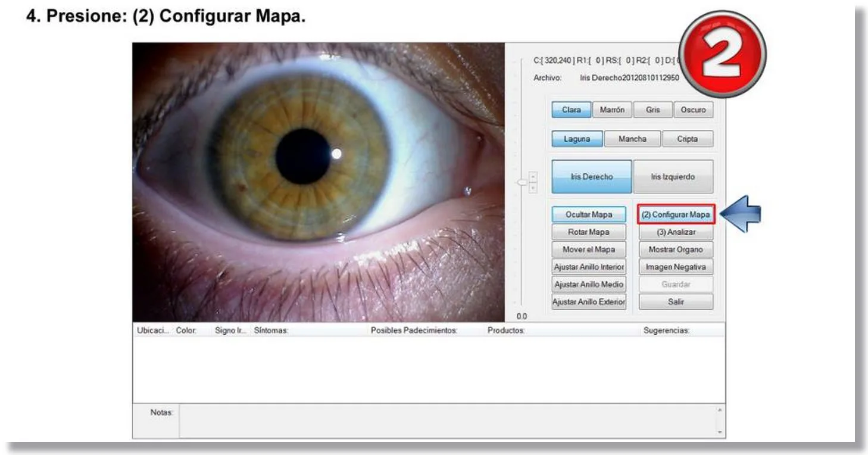Image resolution: width=868 pixels, height=455 pixels.
Task: Click the slider minus stepper button
Action: 533,176
